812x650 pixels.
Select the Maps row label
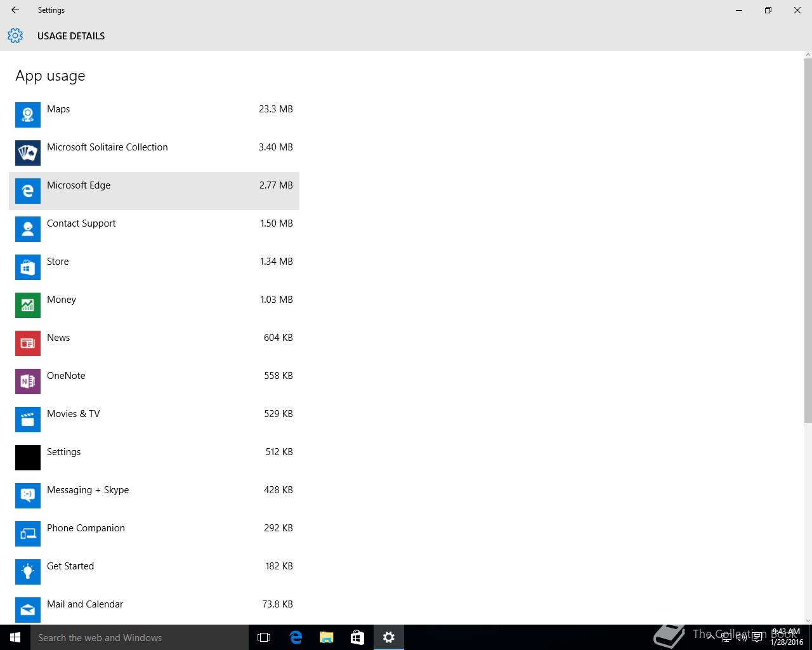pos(58,109)
